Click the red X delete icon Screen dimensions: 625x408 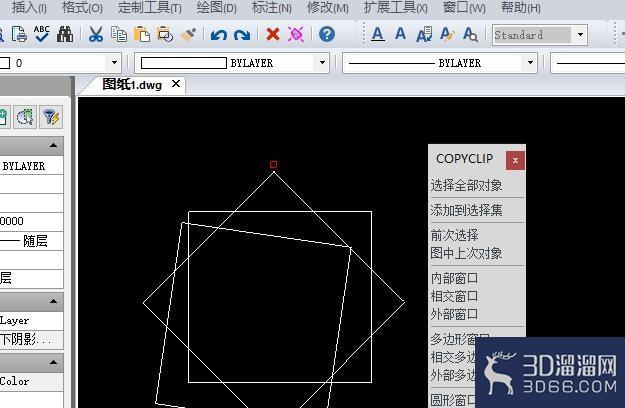(273, 34)
